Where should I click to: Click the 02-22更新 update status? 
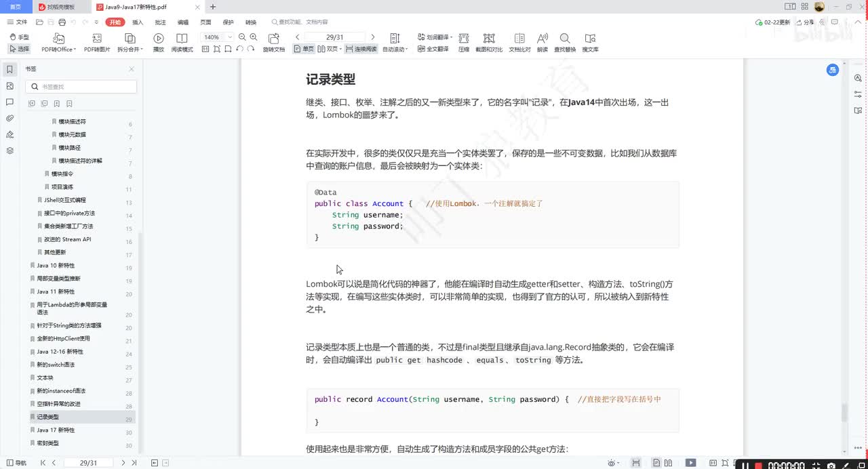[x=773, y=22]
